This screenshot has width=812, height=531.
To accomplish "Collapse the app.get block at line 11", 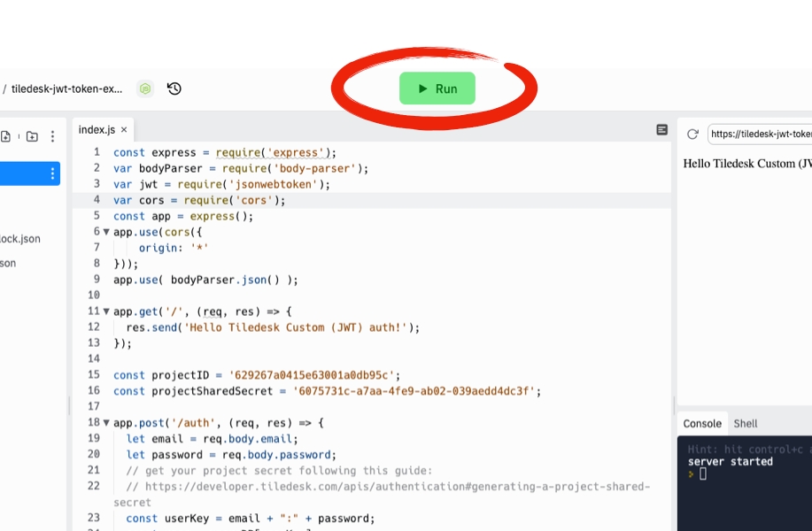I will coord(106,312).
